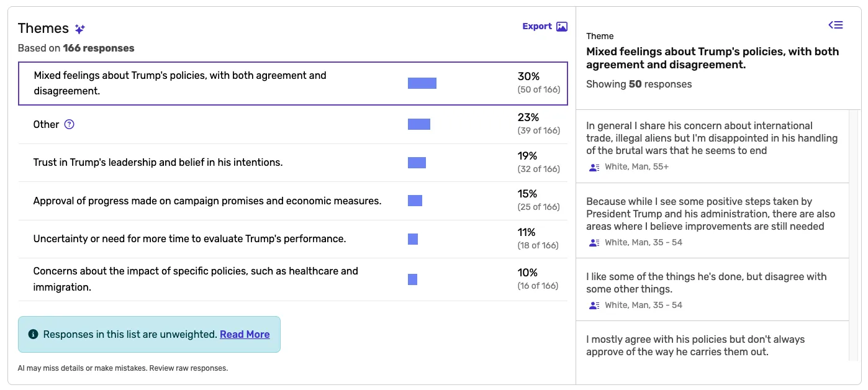Click demographic icon for White, Man, 55+

(594, 167)
